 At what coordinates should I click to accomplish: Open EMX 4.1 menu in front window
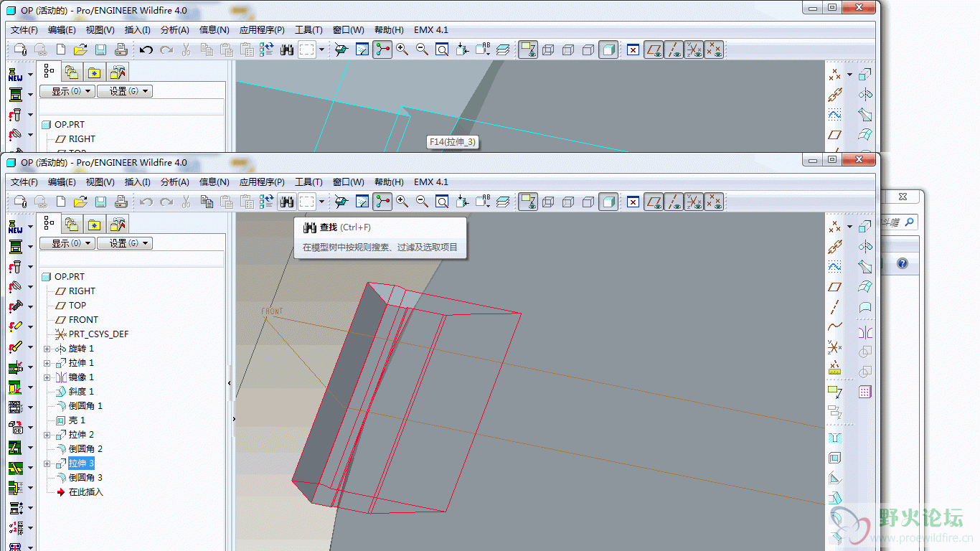tap(431, 182)
